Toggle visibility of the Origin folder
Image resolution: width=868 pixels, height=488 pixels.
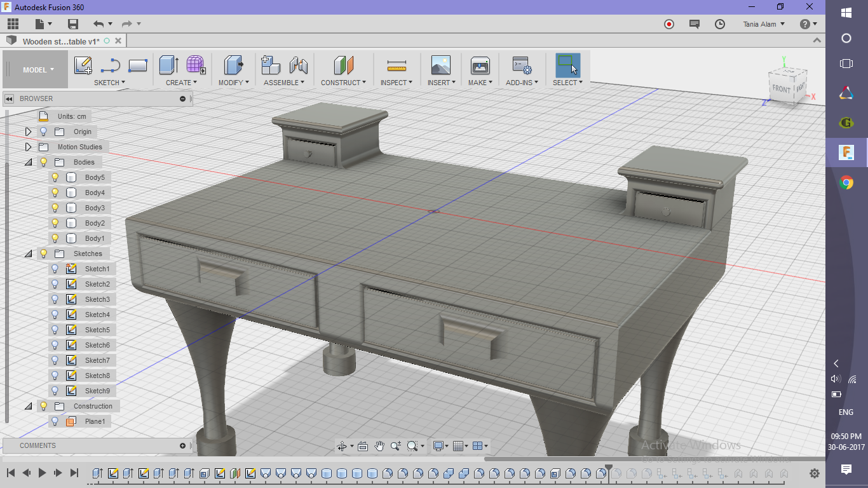(43, 132)
